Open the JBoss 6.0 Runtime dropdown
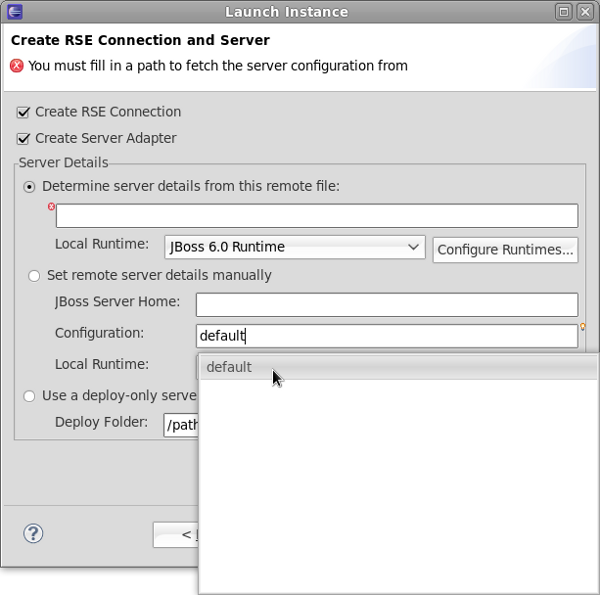This screenshot has width=600, height=595. pyautogui.click(x=295, y=247)
